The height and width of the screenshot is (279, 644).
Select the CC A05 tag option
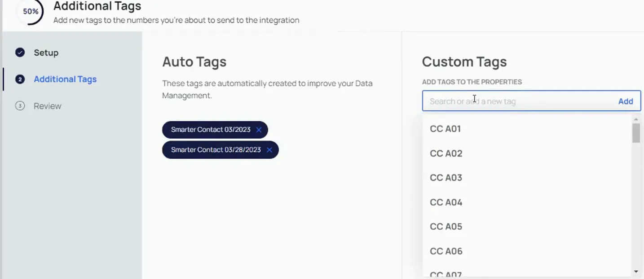(x=527, y=227)
